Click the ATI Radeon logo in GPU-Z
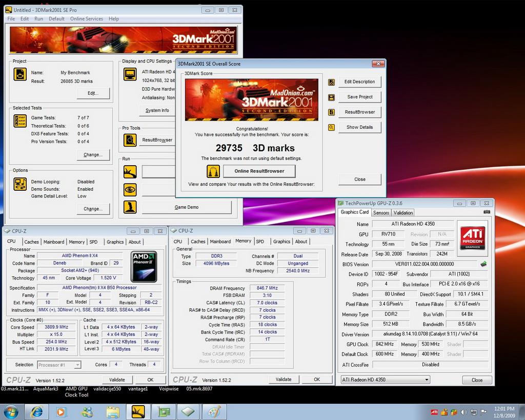 click(x=472, y=238)
